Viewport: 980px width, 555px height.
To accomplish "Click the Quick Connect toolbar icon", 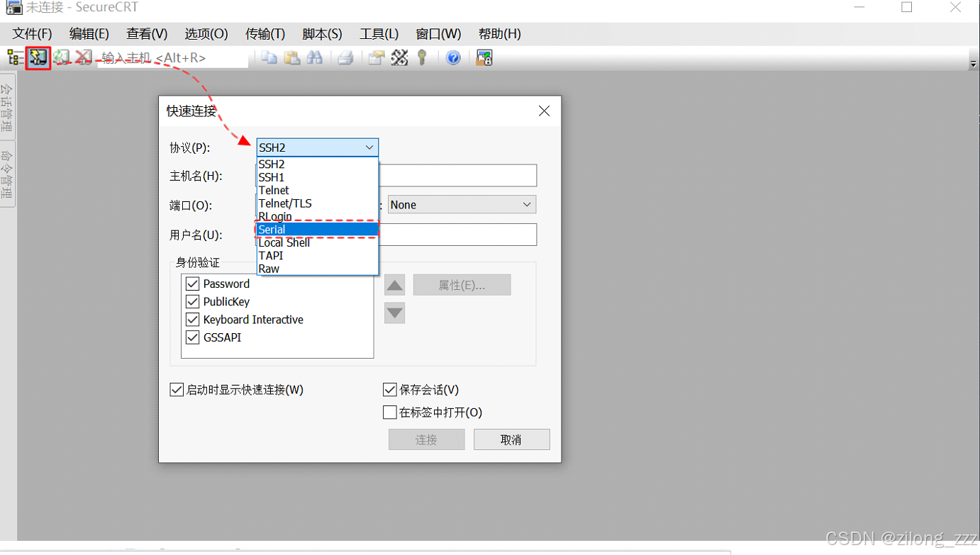I will (38, 57).
